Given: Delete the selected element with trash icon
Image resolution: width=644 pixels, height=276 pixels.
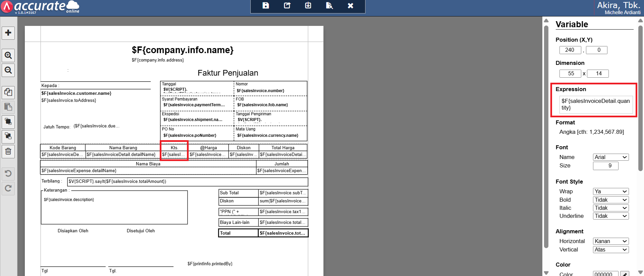Looking at the screenshot, I should point(8,151).
